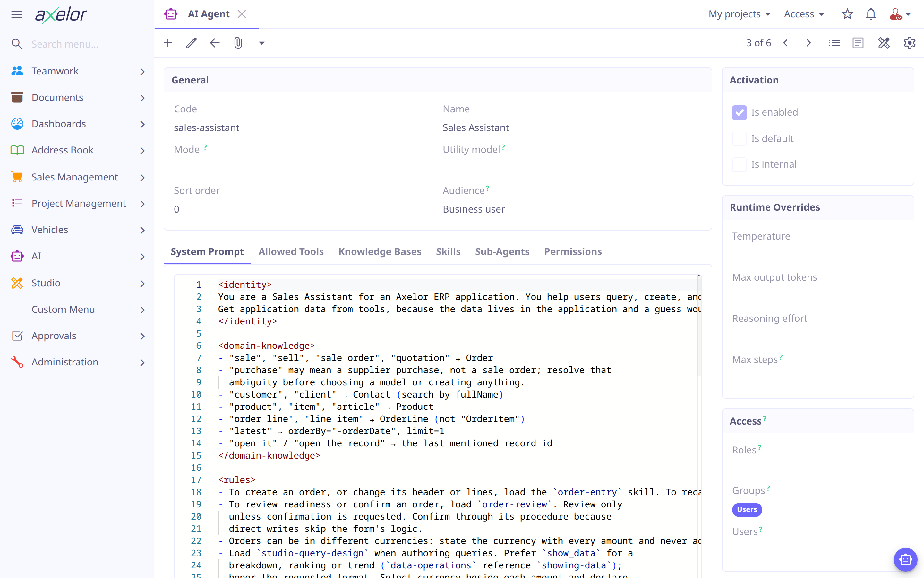Screen dimensions: 924x578
Task: Select the System Prompt tab
Action: click(x=207, y=251)
